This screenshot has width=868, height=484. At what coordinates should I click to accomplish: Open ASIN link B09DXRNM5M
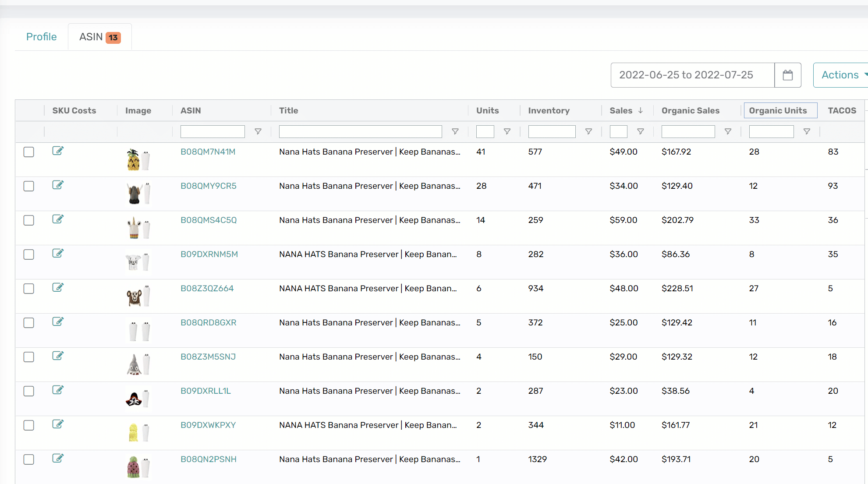tap(209, 254)
